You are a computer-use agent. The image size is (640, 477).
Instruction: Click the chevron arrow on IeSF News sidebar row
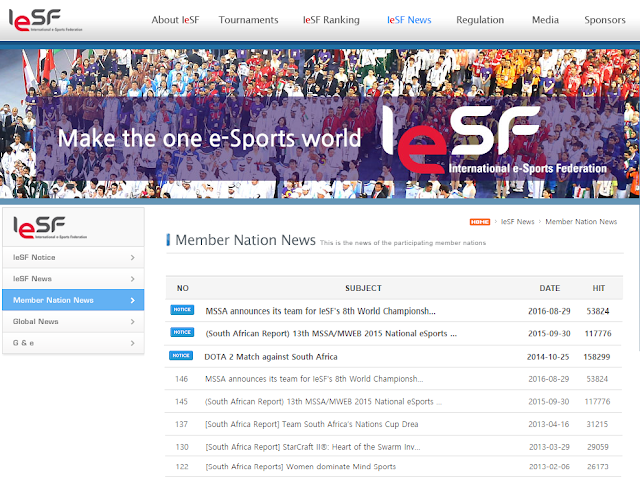point(133,279)
